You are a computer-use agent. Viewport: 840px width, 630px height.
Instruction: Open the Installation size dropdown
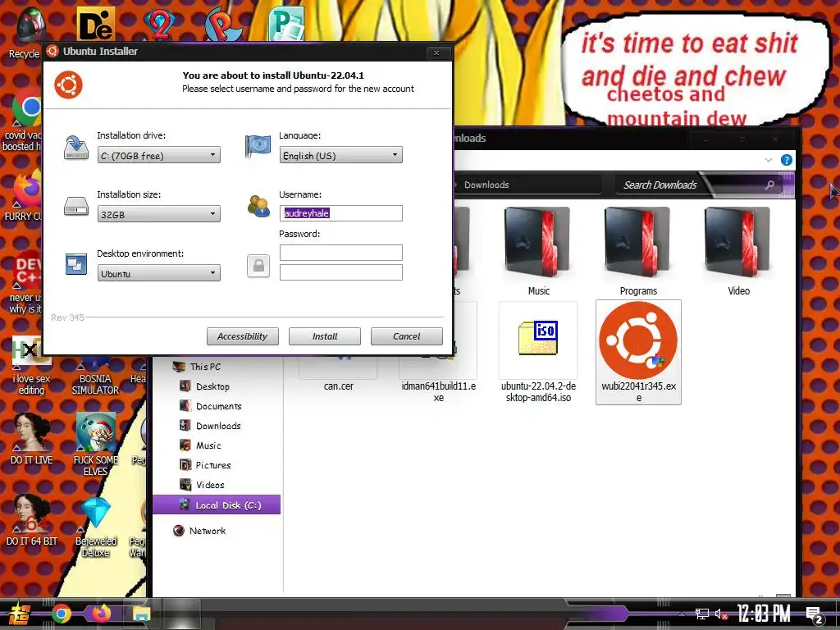point(158,214)
